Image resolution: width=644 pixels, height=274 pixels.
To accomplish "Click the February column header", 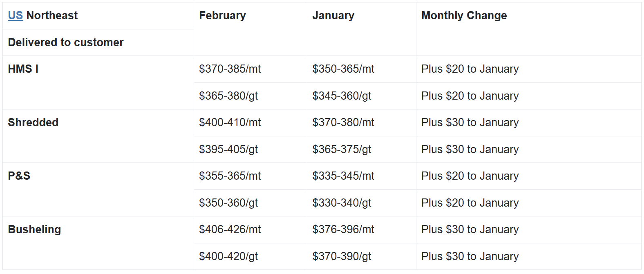I will pos(222,16).
